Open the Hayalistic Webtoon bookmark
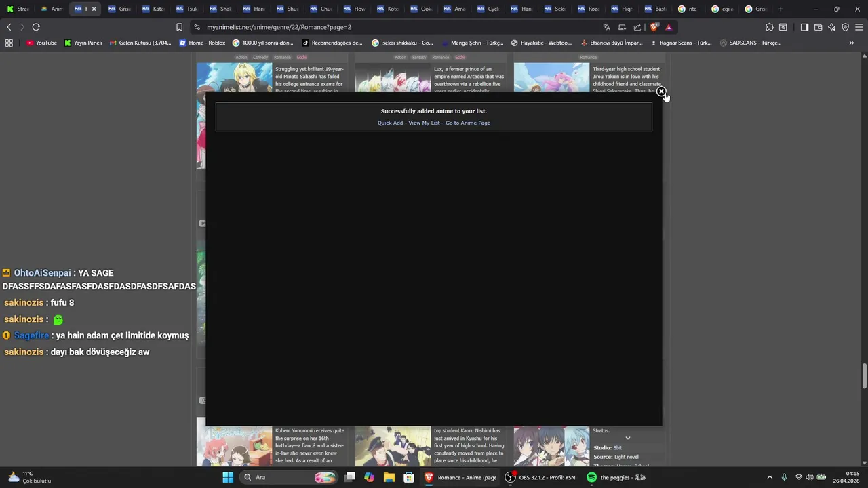This screenshot has height=488, width=868. pos(541,43)
